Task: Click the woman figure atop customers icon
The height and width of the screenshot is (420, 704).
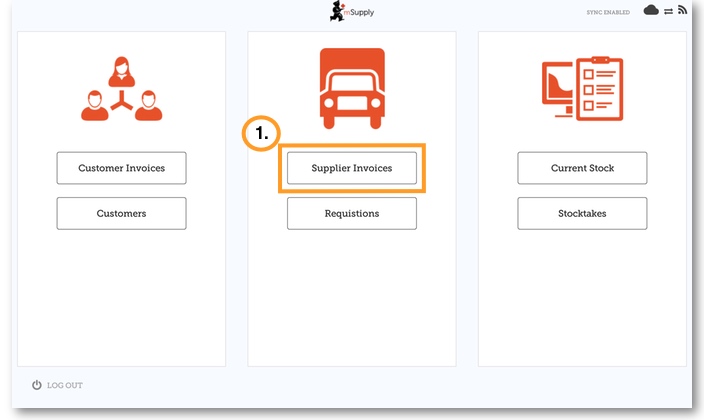Action: 121,69
